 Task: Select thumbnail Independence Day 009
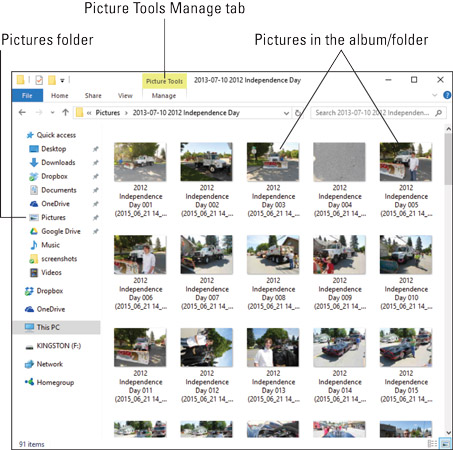339,255
